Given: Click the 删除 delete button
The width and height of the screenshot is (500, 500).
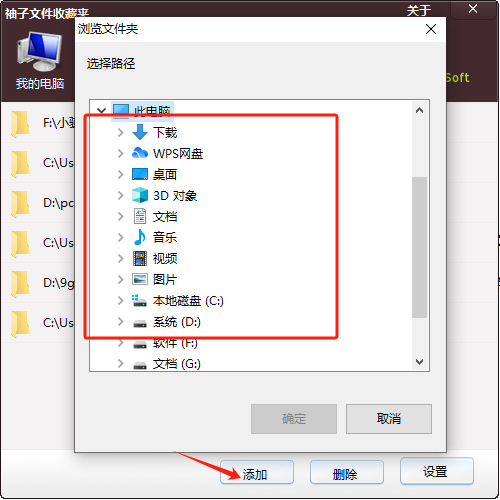Looking at the screenshot, I should pyautogui.click(x=347, y=472).
